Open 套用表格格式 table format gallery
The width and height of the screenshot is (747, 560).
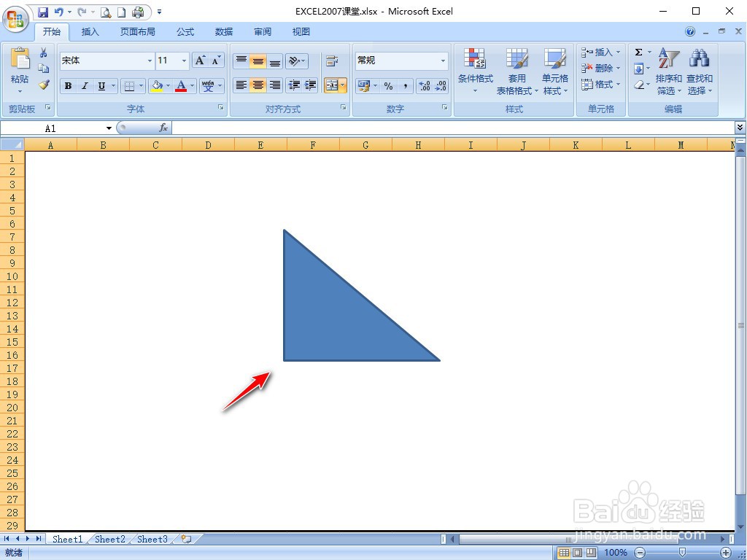pyautogui.click(x=517, y=71)
